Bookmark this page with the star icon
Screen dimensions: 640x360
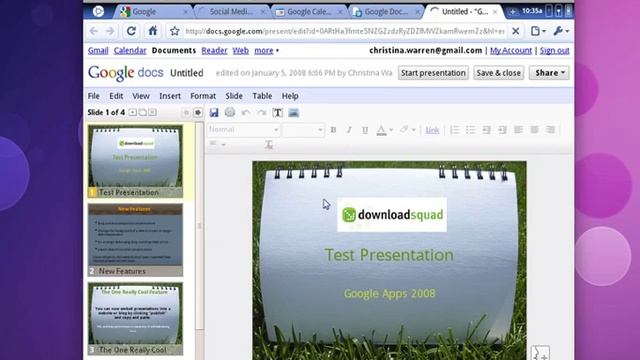point(175,31)
